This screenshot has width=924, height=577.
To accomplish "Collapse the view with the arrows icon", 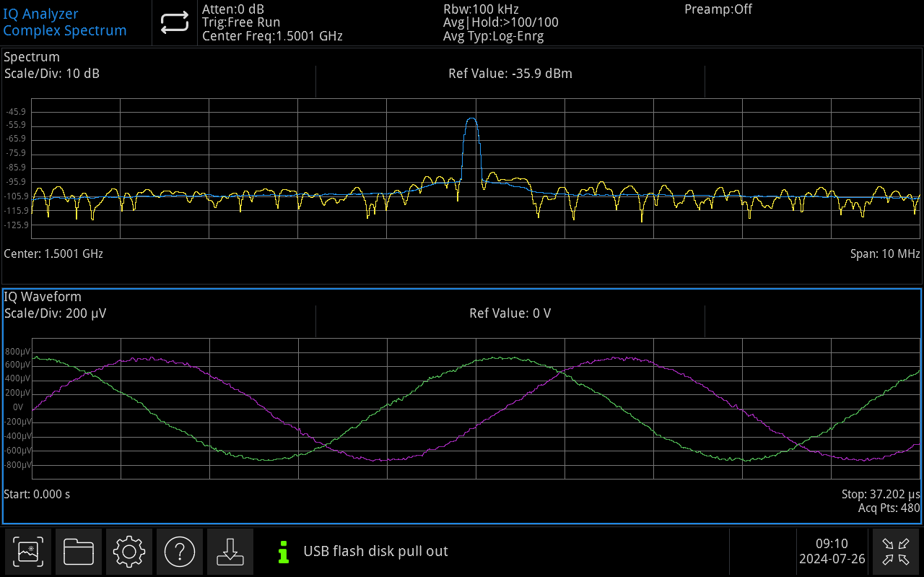I will click(x=897, y=552).
